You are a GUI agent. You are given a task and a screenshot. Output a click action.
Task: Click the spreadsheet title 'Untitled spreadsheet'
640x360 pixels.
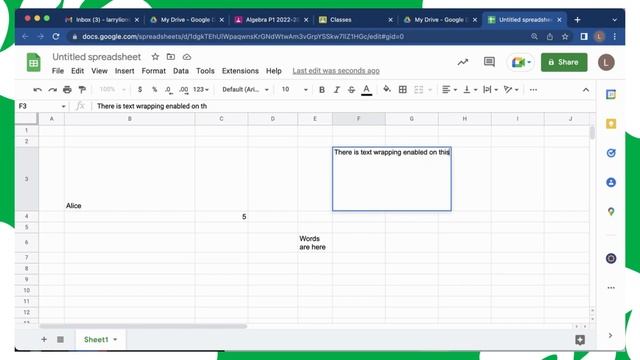96,57
